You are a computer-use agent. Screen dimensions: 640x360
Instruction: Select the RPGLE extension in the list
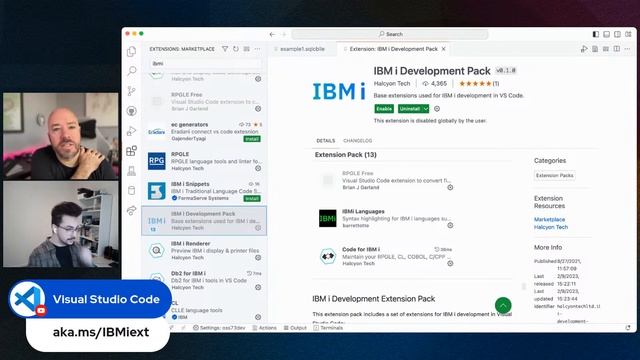coord(204,161)
